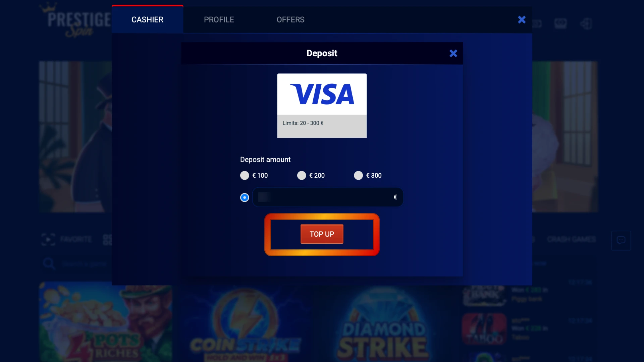Click the blurred search magnifier icon
The image size is (644, 362).
pyautogui.click(x=49, y=264)
